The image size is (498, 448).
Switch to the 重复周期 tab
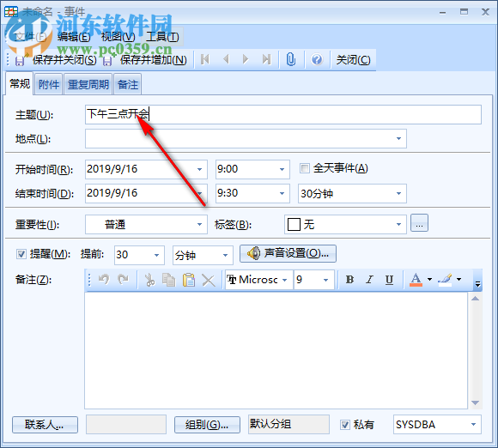coord(88,84)
